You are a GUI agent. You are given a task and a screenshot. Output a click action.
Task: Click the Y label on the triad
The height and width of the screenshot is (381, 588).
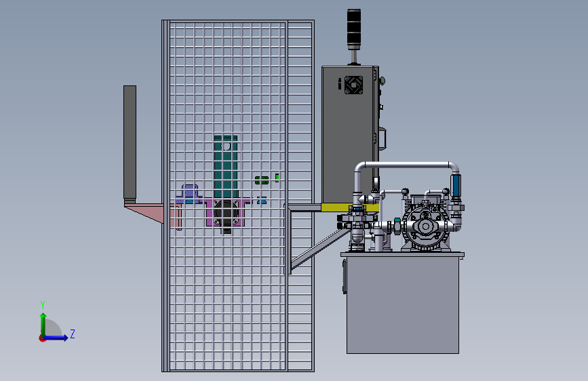click(x=43, y=305)
